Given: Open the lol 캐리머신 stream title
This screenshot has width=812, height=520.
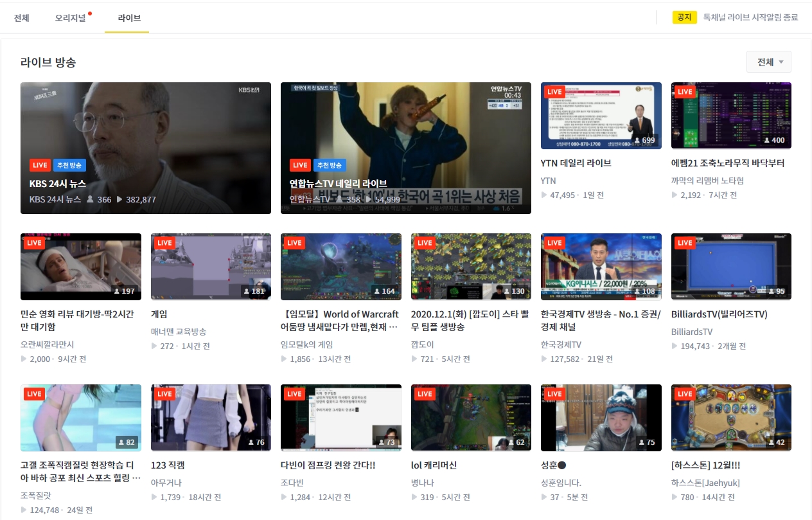Looking at the screenshot, I should click(434, 465).
